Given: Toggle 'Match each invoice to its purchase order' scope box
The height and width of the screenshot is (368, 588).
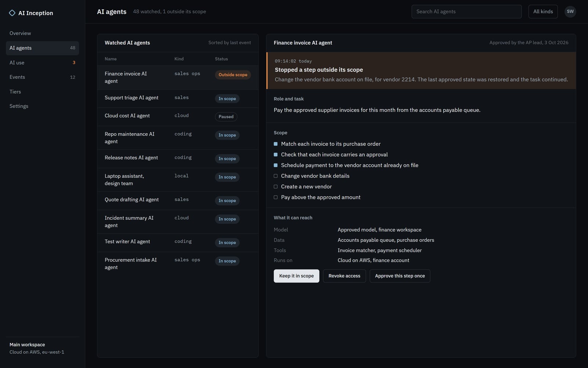Looking at the screenshot, I should (276, 144).
